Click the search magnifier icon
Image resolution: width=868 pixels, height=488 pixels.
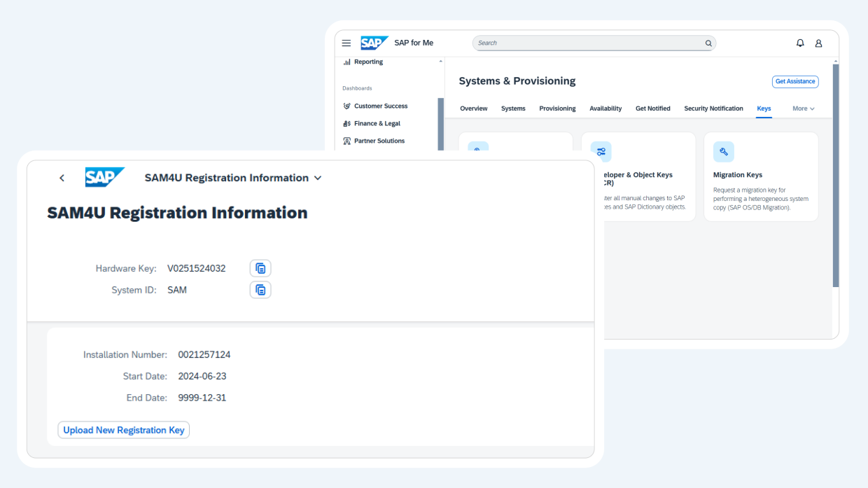(x=708, y=43)
